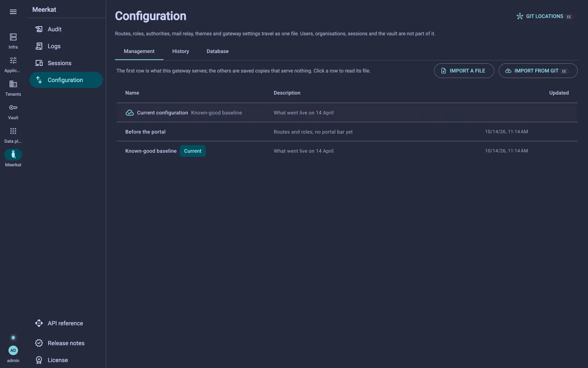Screen dimensions: 588x368
Task: Click the Import from Git button
Action: click(538, 71)
